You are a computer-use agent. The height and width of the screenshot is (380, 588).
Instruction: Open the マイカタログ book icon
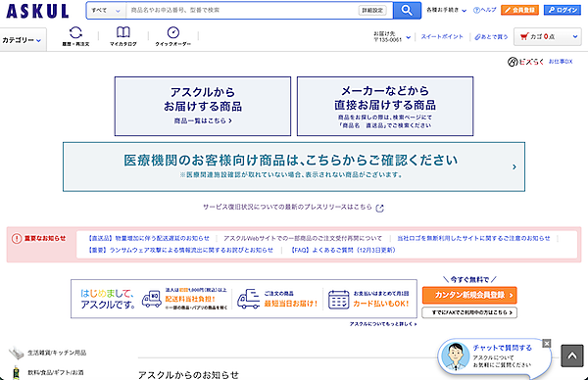click(x=123, y=32)
